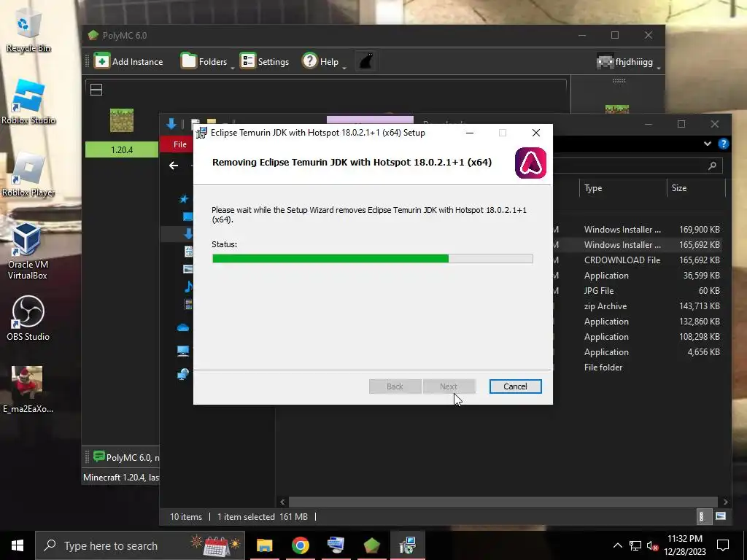747x560 pixels.
Task: Click the muted volume tray icon
Action: click(652, 545)
